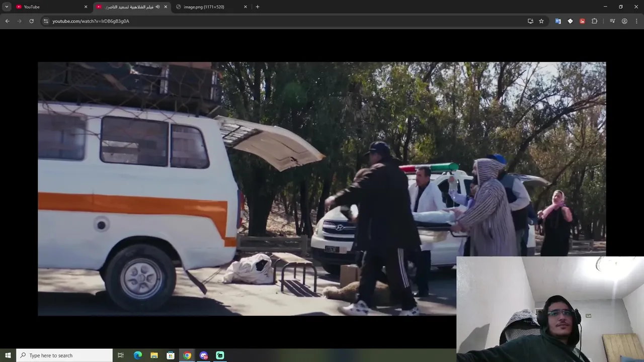Close the image.png tab
This screenshot has height=362, width=644.
[246, 7]
